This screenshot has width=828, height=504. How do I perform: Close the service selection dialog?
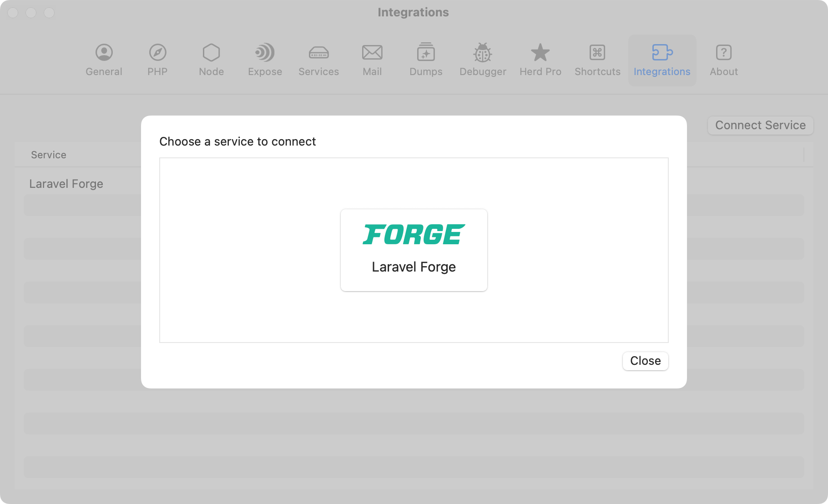pos(645,361)
